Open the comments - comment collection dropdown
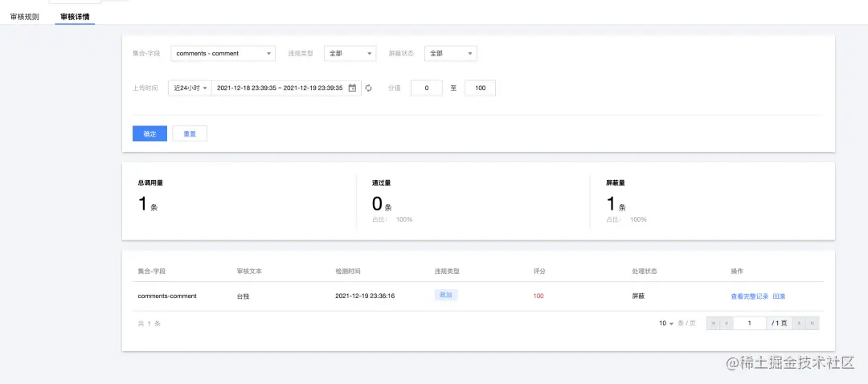 tap(223, 54)
